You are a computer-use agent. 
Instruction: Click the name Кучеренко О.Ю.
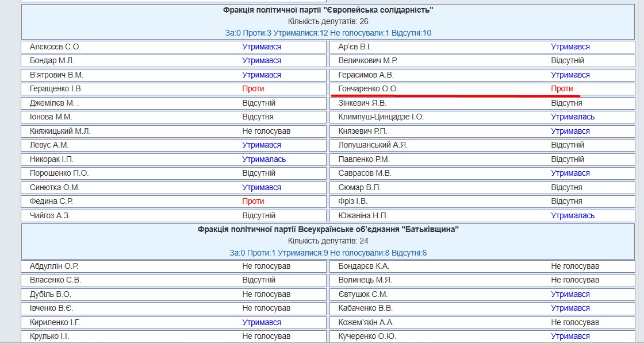coord(367,337)
